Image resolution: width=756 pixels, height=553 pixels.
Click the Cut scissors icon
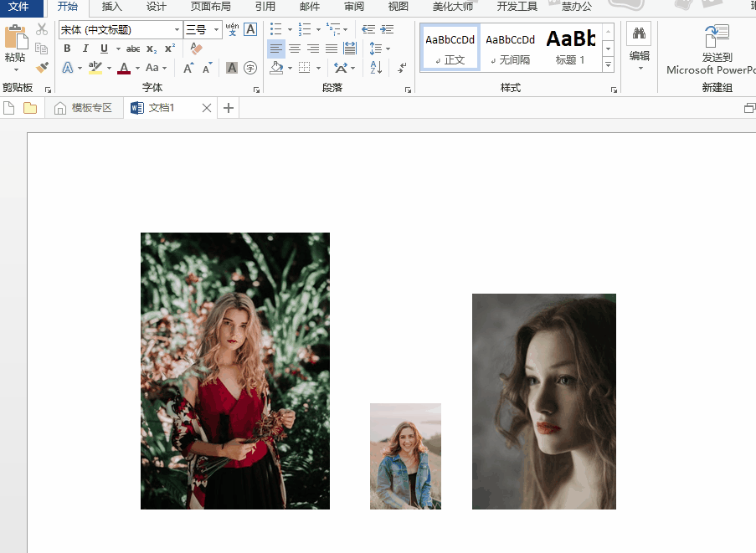click(42, 30)
